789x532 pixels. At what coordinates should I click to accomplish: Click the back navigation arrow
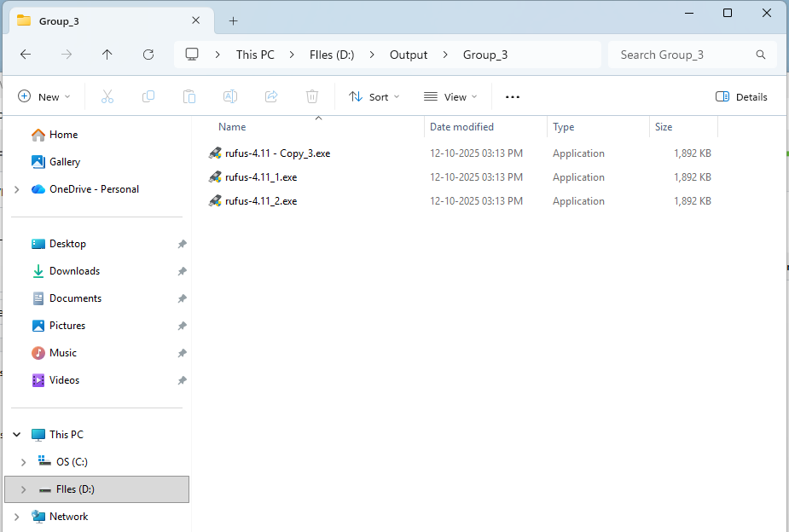coord(26,54)
